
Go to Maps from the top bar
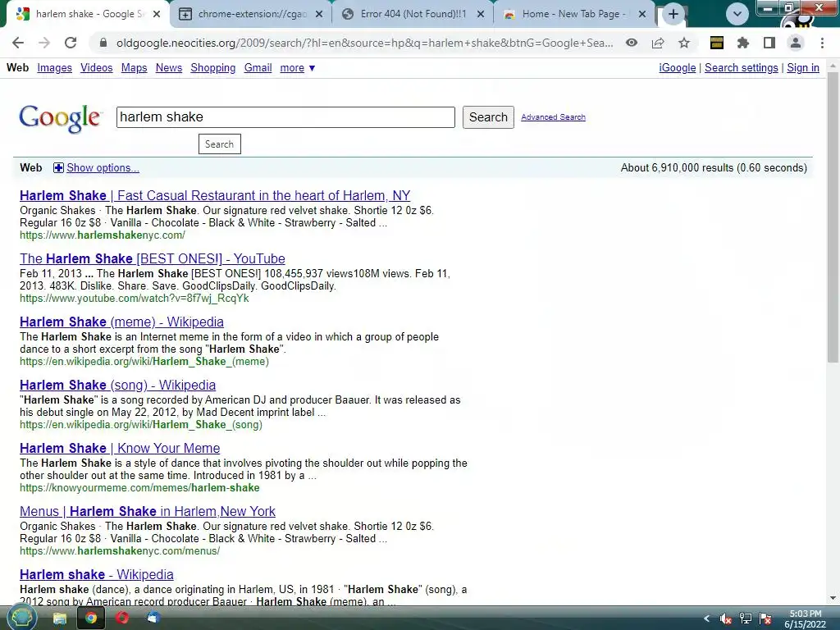(x=134, y=67)
